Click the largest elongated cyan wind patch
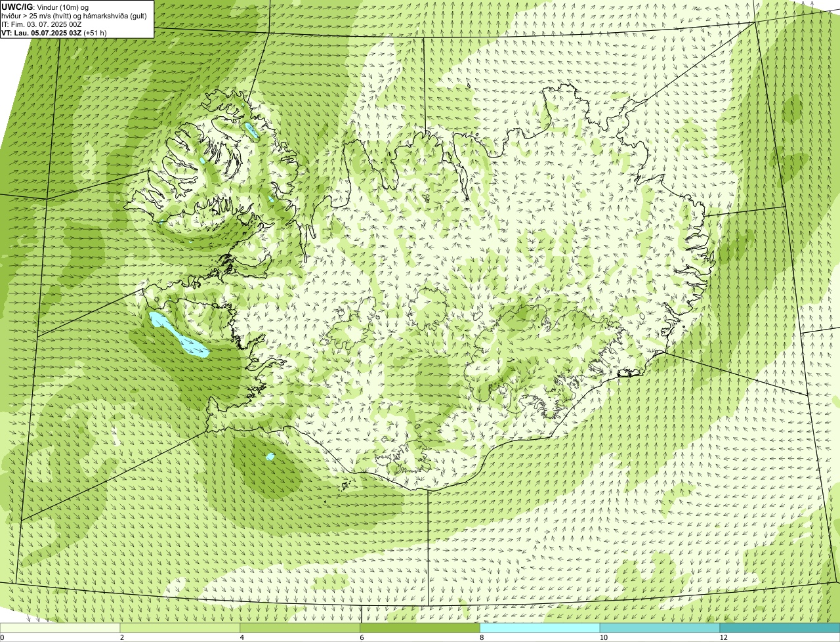 coord(178,335)
